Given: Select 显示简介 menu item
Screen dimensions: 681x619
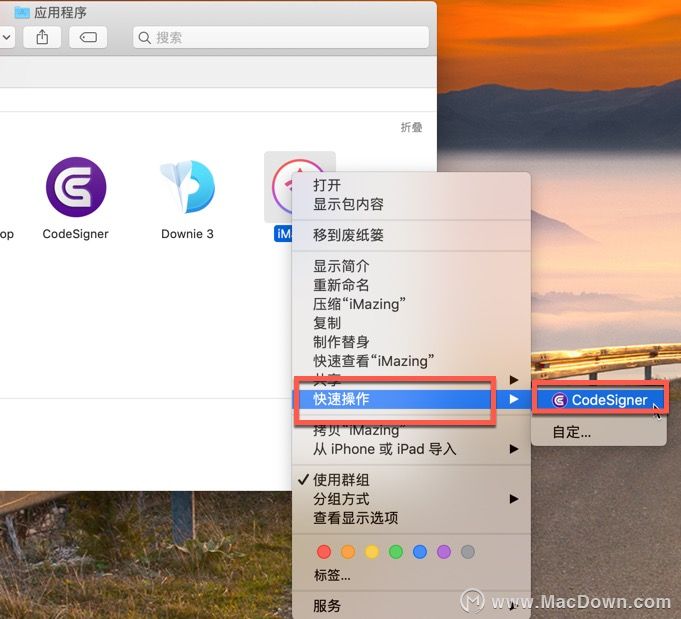Looking at the screenshot, I should pyautogui.click(x=411, y=266).
